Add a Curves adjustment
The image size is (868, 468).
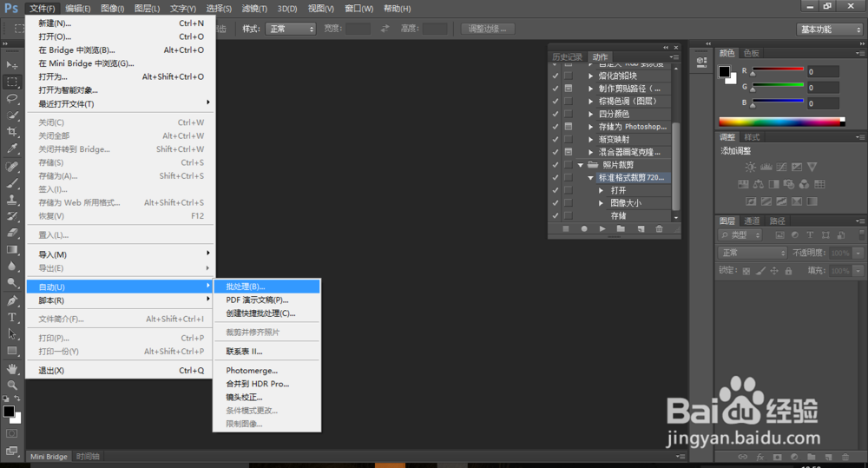click(x=781, y=167)
